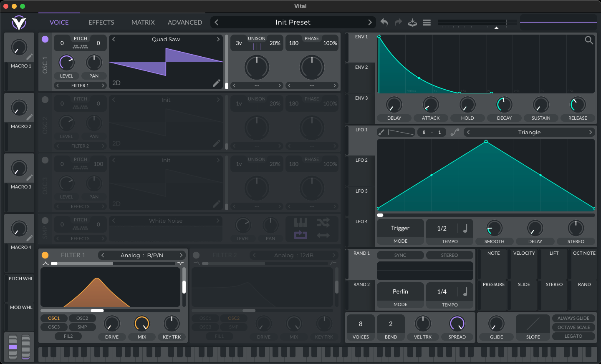Image resolution: width=601 pixels, height=364 pixels.
Task: Enable OSC 2 power button
Action: click(45, 100)
